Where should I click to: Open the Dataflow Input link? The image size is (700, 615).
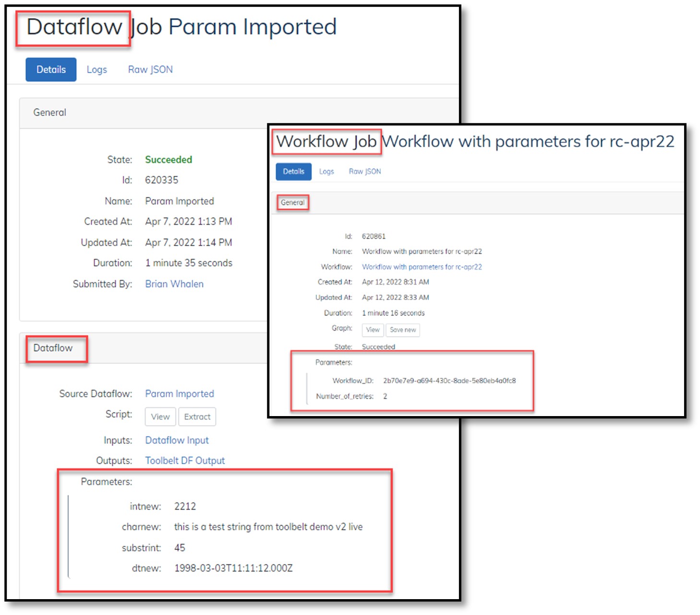tap(177, 440)
